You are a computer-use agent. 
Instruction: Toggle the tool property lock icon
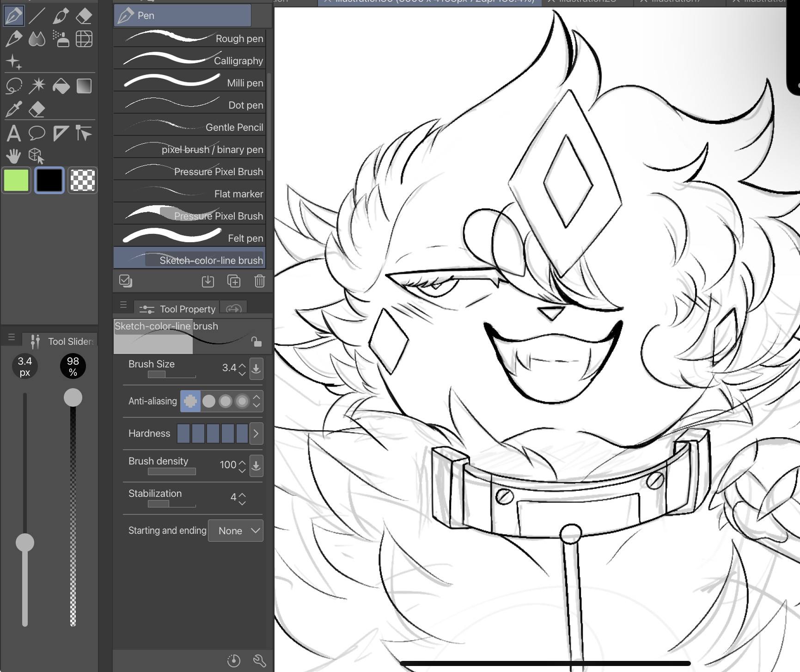256,342
